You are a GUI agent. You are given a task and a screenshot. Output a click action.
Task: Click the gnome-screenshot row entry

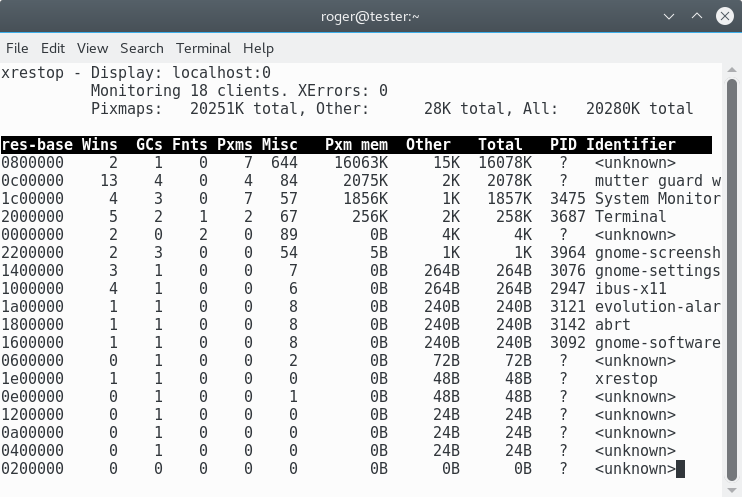[x=657, y=253]
